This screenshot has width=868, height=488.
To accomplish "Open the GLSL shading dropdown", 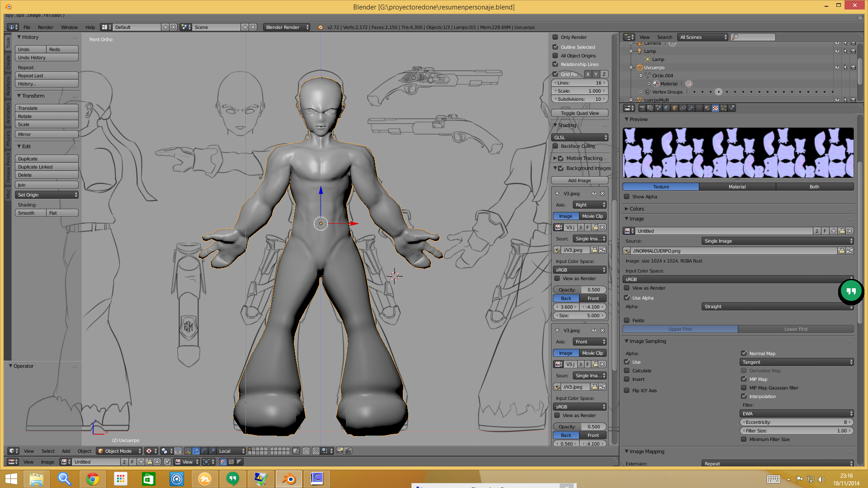I will pyautogui.click(x=580, y=137).
